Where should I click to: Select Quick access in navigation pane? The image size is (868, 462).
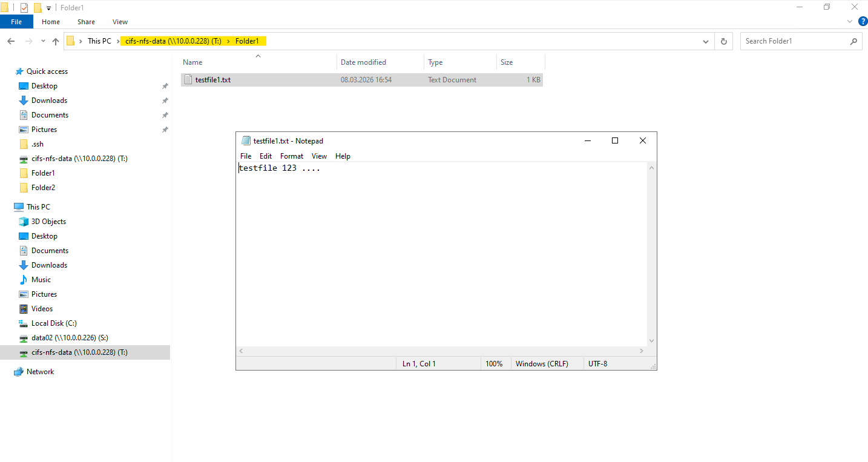[47, 71]
